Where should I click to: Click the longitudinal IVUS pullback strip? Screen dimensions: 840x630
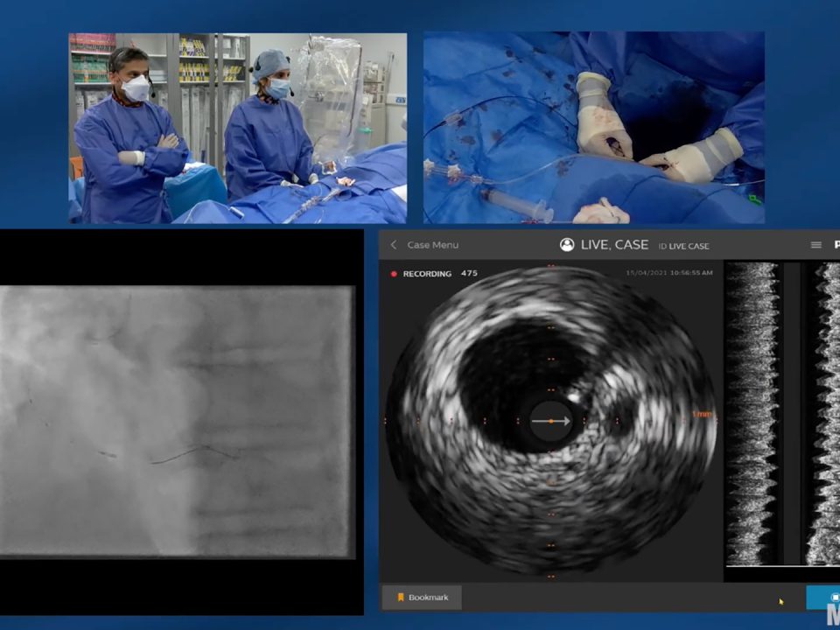point(768,420)
